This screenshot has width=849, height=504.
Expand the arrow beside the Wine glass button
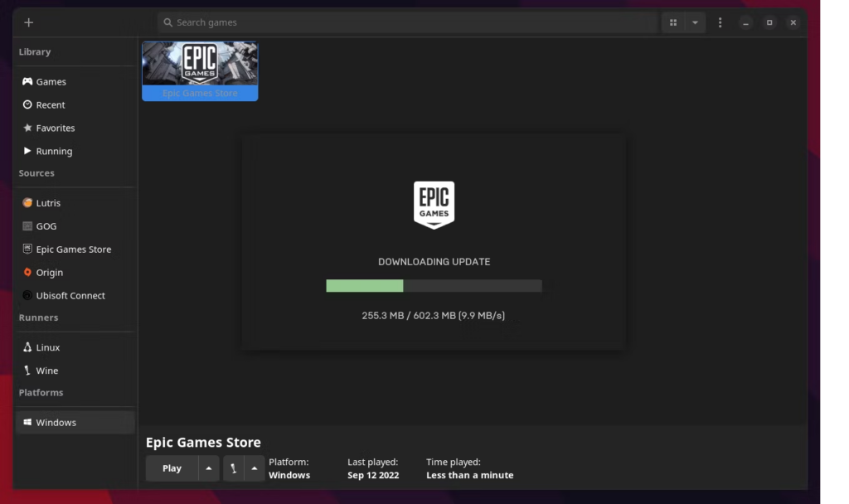254,468
